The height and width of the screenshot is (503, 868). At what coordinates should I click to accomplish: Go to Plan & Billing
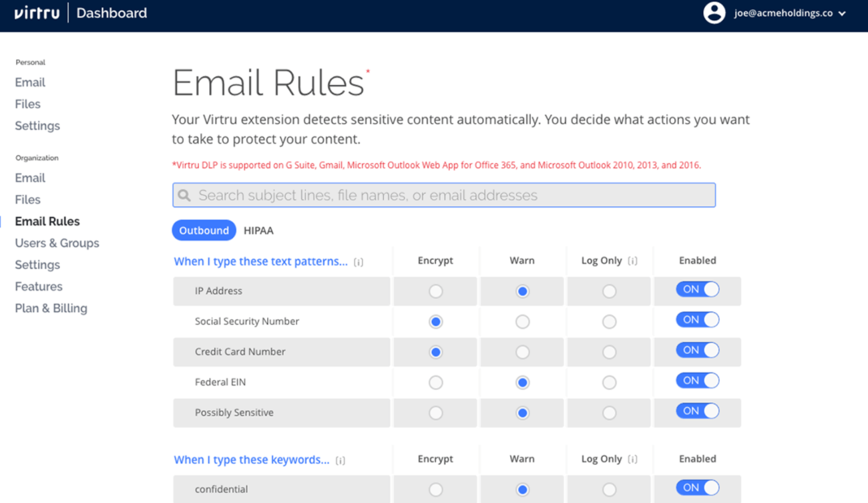click(51, 308)
